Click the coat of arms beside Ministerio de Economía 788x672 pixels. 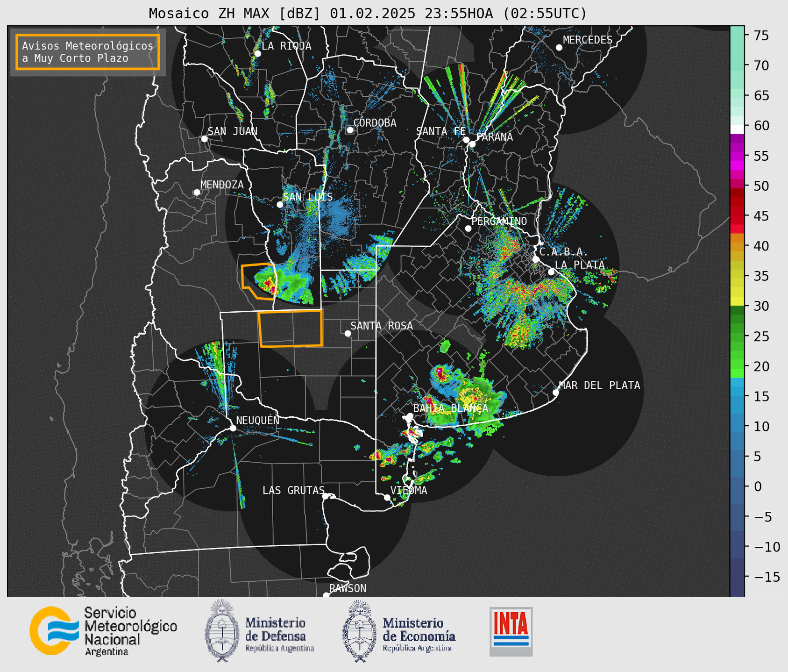coord(359,631)
